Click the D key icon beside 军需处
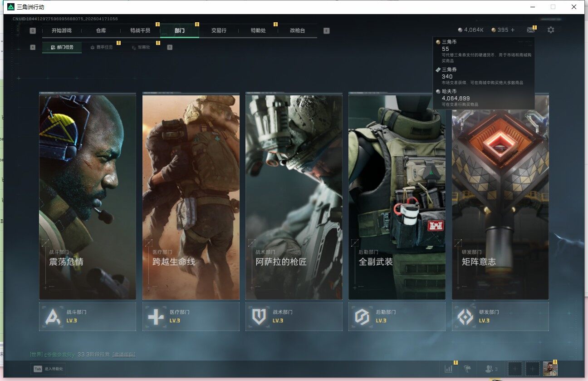The image size is (588, 381). (x=170, y=47)
